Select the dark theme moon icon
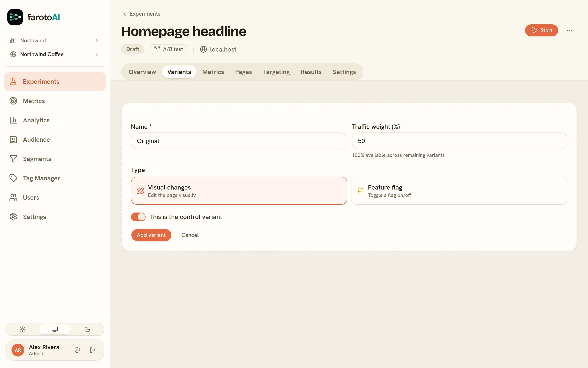The height and width of the screenshot is (368, 588). 87,329
